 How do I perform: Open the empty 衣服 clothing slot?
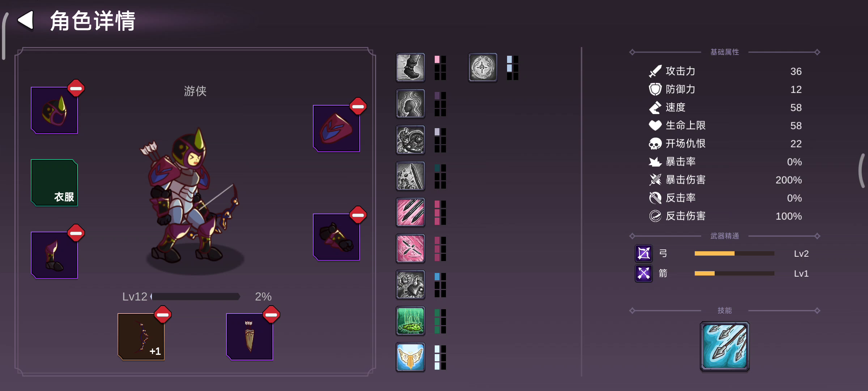54,182
